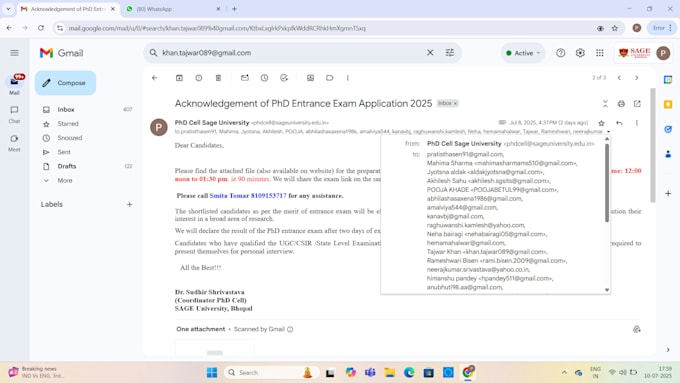Switch to Meet in left rail
Image resolution: width=680 pixels, height=383 pixels.
click(x=14, y=143)
